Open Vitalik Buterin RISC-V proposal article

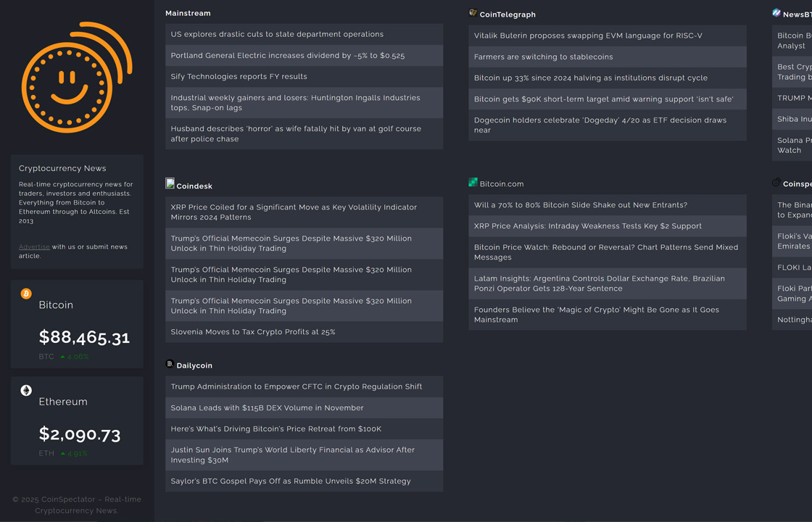click(588, 36)
